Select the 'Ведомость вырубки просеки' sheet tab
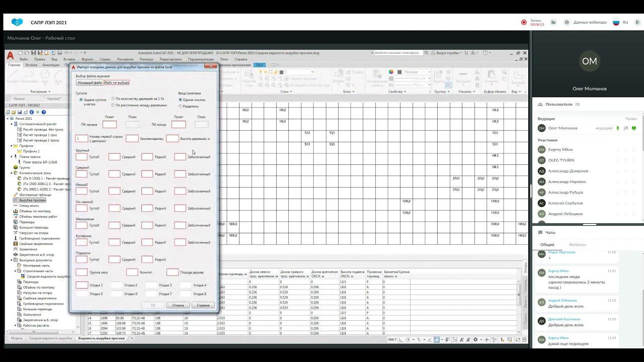This screenshot has width=644, height=362. point(101,338)
